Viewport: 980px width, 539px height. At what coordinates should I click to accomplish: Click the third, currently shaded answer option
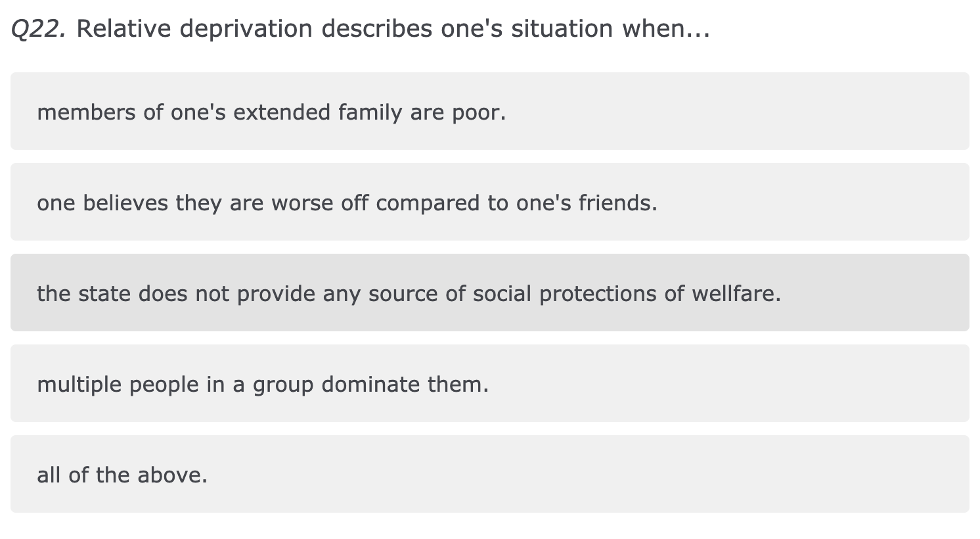490,293
